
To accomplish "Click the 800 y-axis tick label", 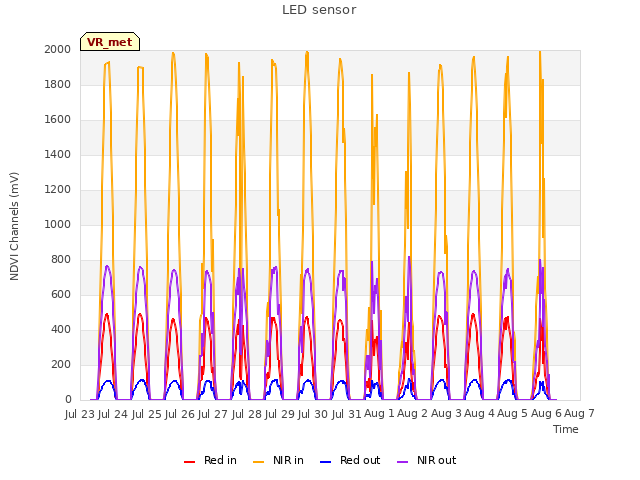I will tap(61, 260).
